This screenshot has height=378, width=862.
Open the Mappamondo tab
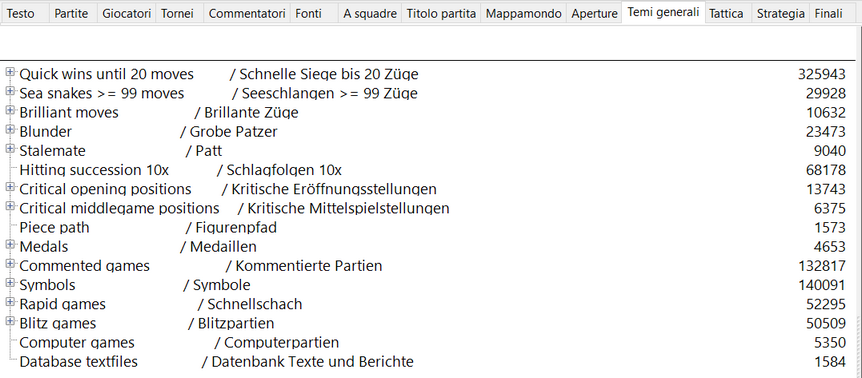point(524,14)
